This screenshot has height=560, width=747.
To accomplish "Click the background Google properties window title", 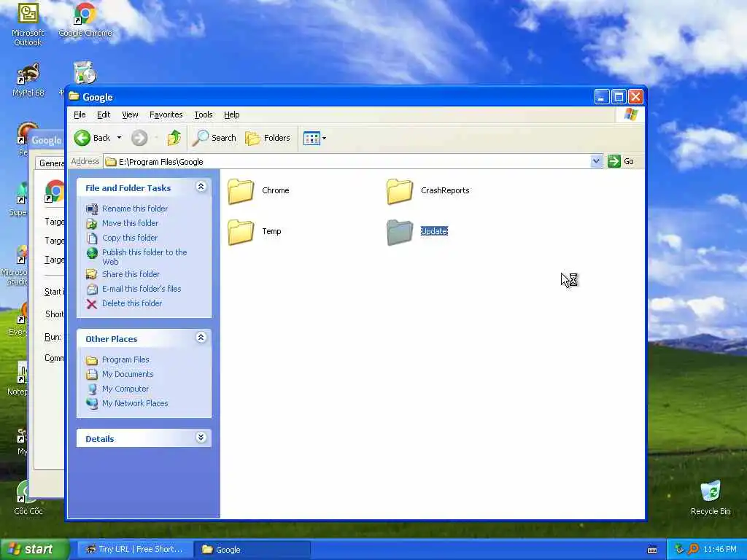I will (x=46, y=140).
